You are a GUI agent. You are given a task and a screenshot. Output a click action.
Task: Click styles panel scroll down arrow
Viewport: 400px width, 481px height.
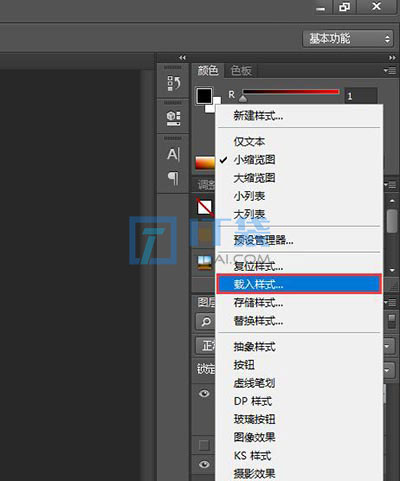pyautogui.click(x=392, y=270)
